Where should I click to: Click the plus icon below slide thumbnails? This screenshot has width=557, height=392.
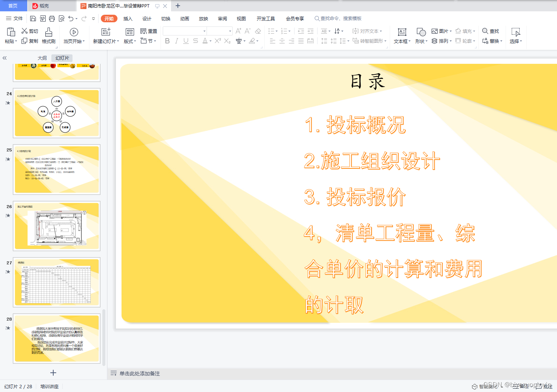pos(53,373)
